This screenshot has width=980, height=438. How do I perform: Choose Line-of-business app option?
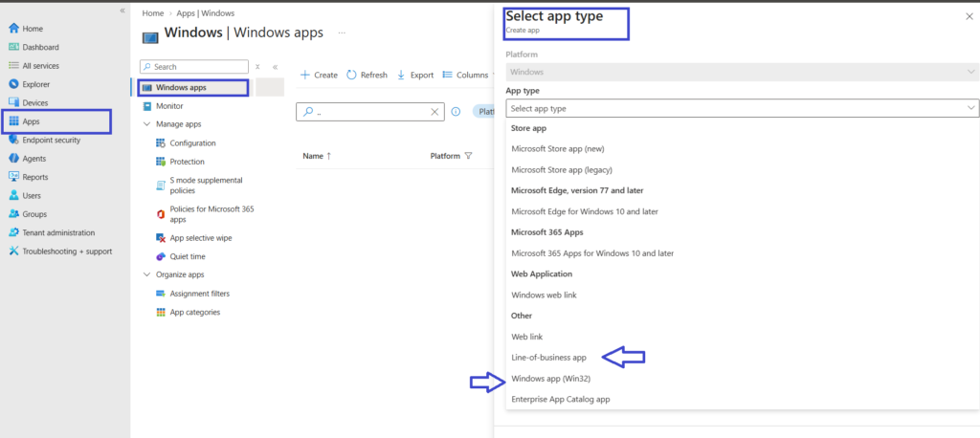point(548,358)
